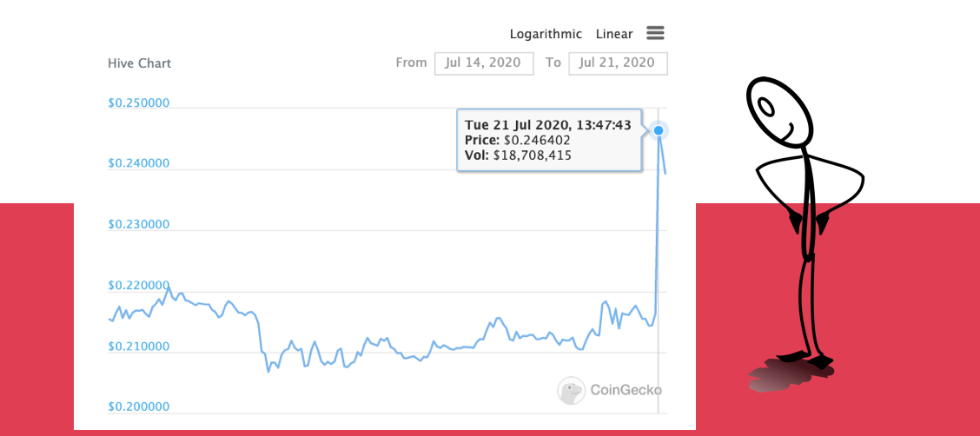
Task: Click the $0.240000 axis label
Action: coord(138,164)
